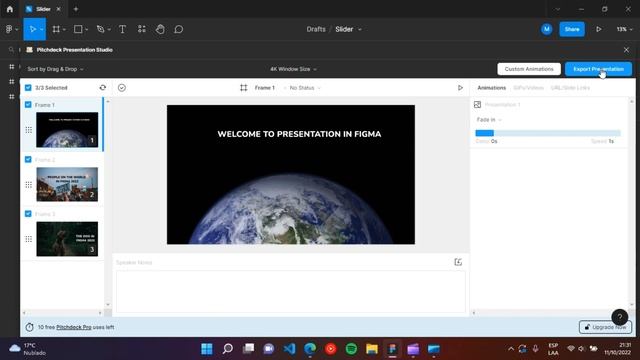Click Drafts in the breadcrumb
Screen dimensions: 640x360
pyautogui.click(x=316, y=29)
